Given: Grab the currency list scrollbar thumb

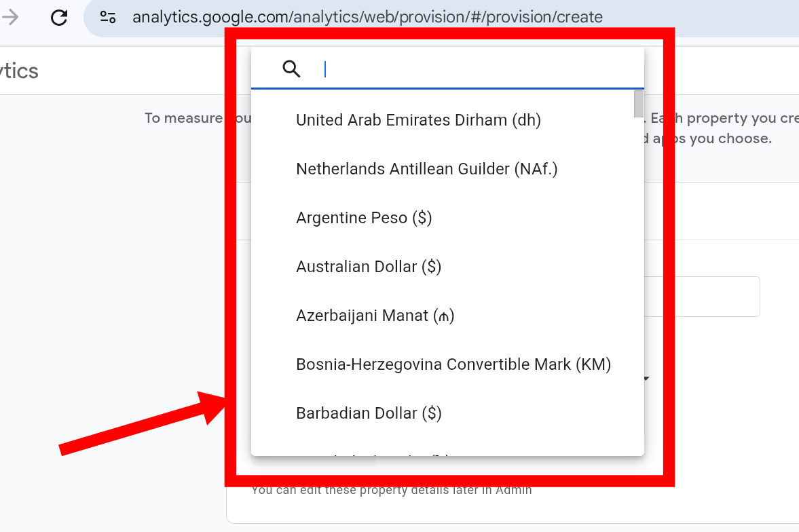Looking at the screenshot, I should coord(638,104).
